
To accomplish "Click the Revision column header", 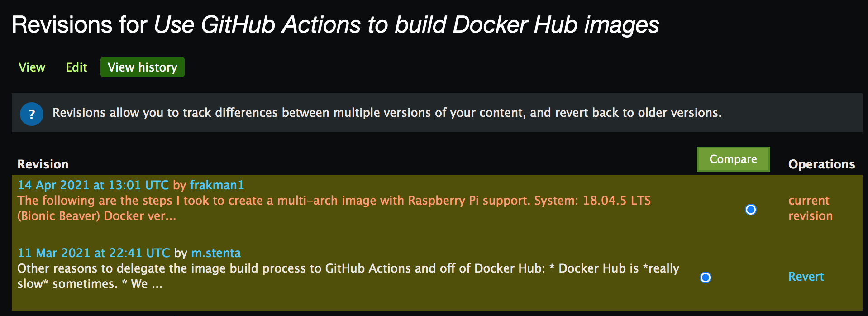I will click(43, 164).
